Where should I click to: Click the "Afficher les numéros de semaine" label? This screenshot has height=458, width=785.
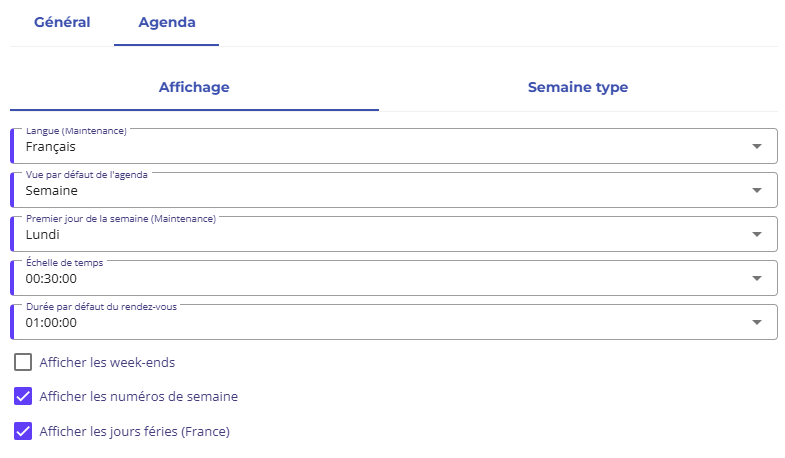coord(138,397)
